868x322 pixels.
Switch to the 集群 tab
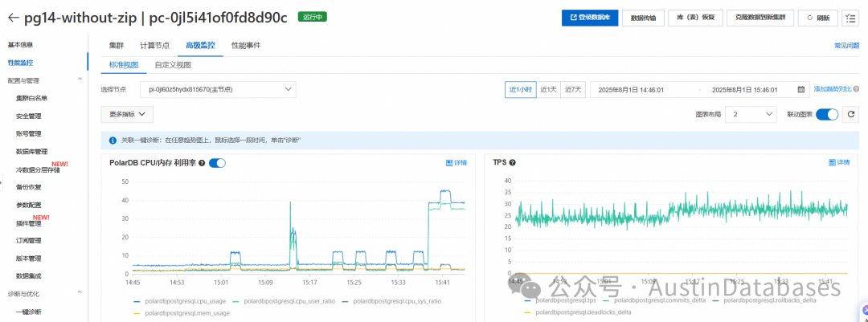point(117,46)
